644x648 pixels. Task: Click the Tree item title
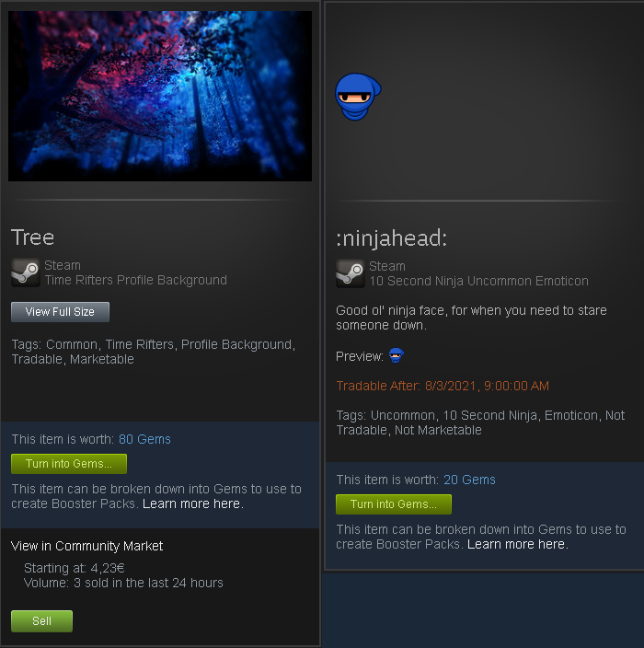[32, 237]
